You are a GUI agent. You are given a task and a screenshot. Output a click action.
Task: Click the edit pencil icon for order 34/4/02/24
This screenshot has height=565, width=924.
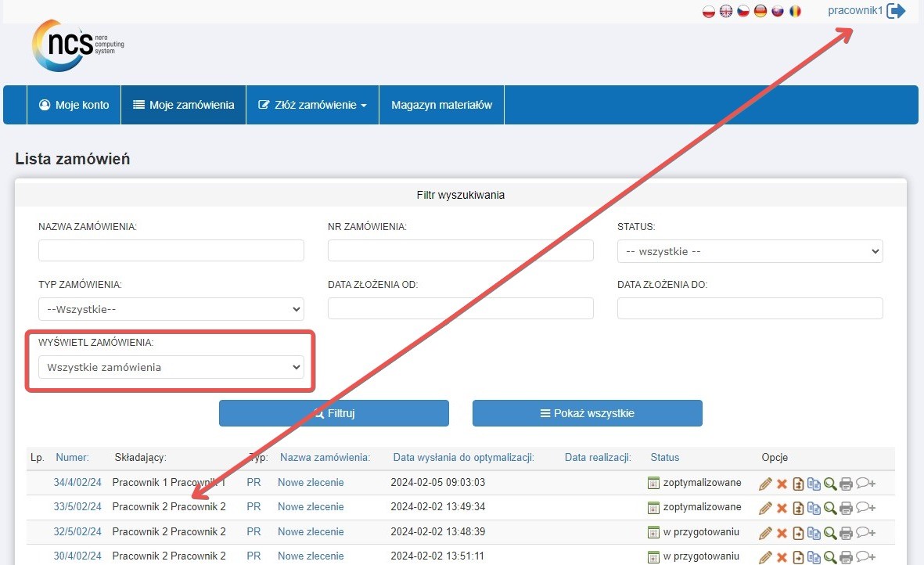(x=765, y=484)
